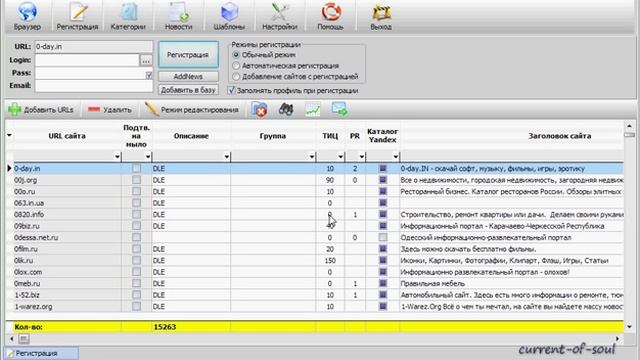Focus the Login input field
Viewport: 640px width, 360px height.
click(x=87, y=60)
